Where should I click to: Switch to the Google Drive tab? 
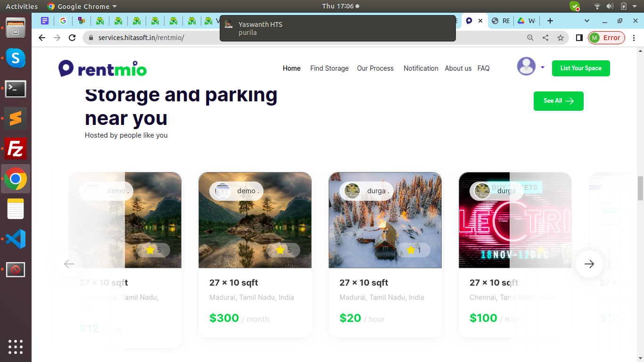(x=526, y=21)
